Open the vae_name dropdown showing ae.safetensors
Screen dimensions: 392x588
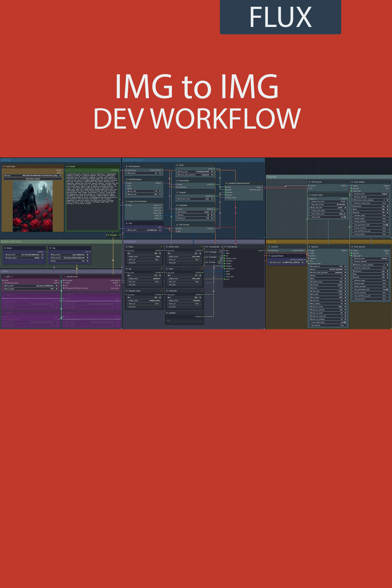(144, 230)
